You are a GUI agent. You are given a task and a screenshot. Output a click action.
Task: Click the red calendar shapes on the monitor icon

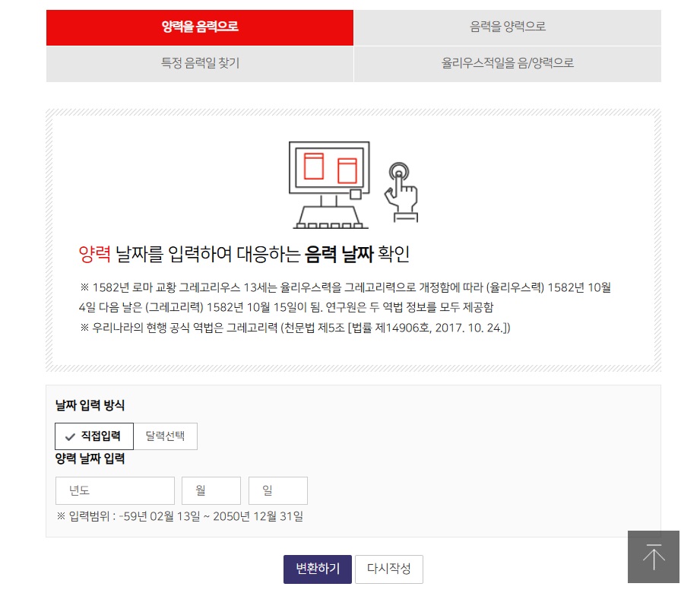[x=331, y=166]
